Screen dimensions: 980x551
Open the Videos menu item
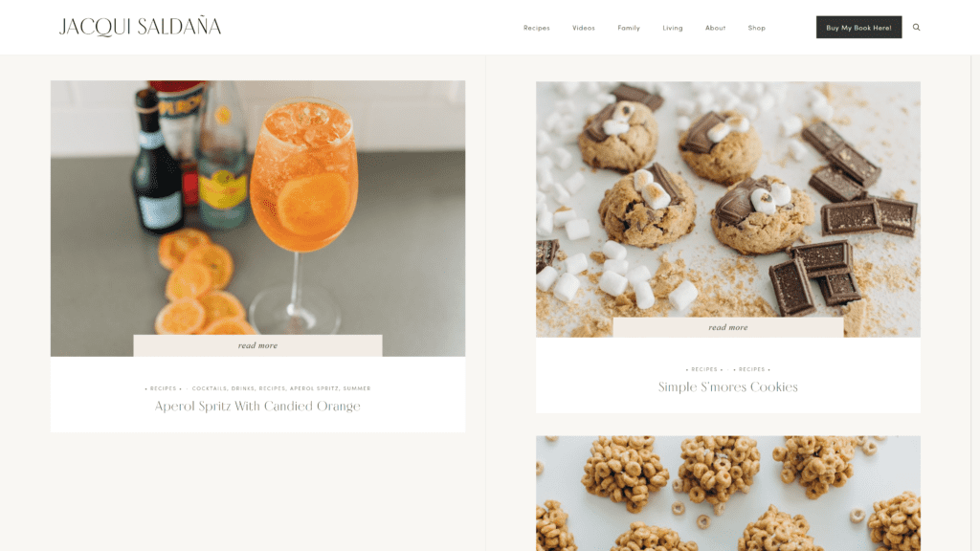(583, 28)
